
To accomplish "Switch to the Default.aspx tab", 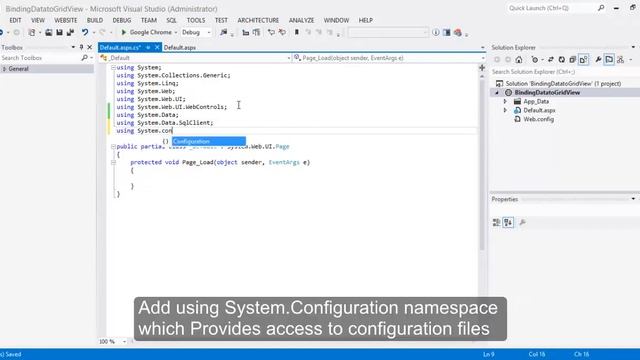I will point(180,47).
